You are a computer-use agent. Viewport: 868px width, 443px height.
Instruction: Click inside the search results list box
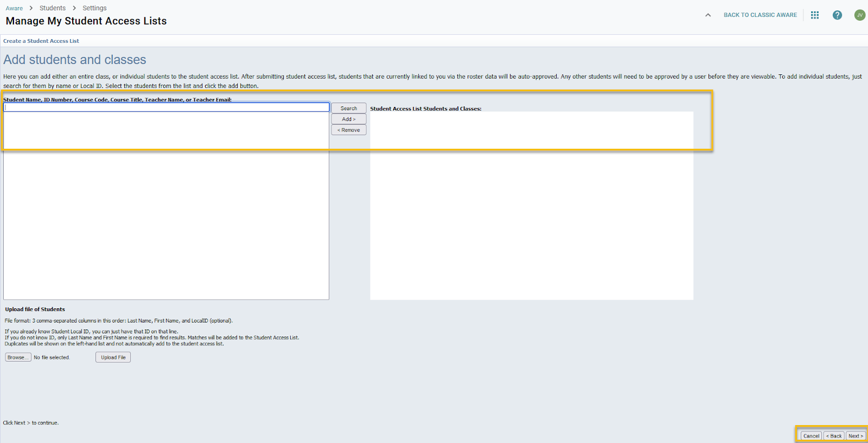coord(166,217)
